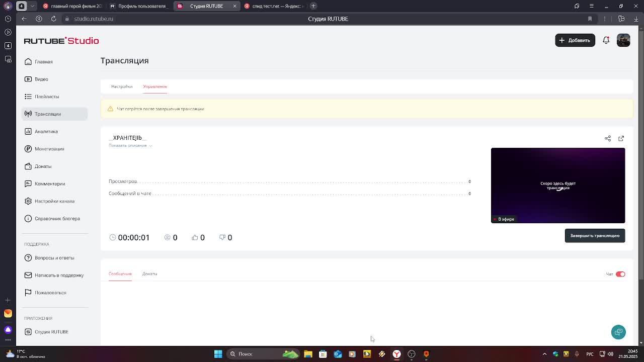Reload the page in the browser
This screenshot has width=644, height=362.
(x=53, y=19)
